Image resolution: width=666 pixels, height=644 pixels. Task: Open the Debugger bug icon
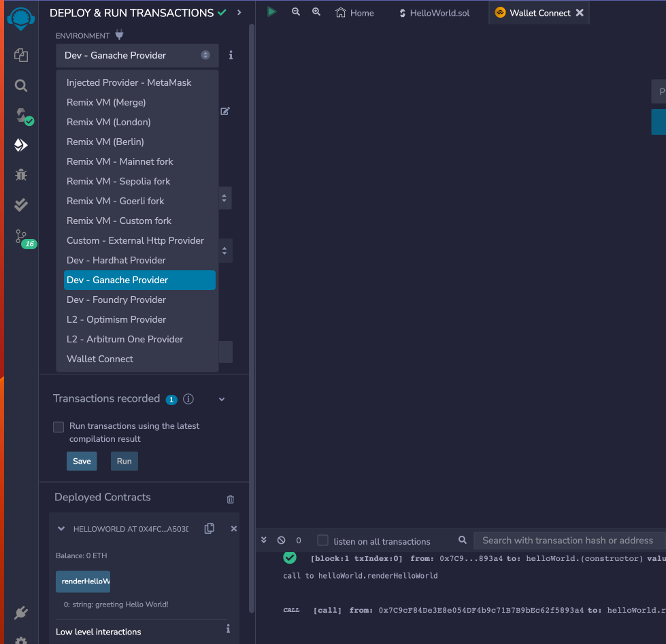[21, 175]
